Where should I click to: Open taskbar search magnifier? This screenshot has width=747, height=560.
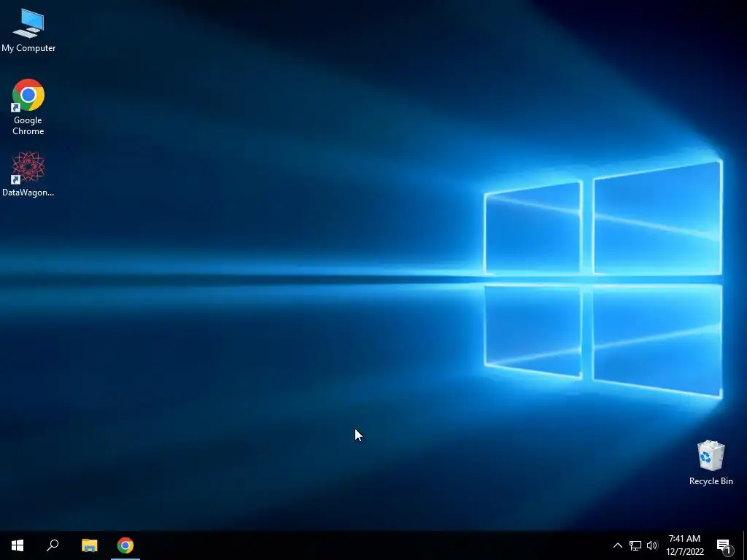[x=53, y=545]
